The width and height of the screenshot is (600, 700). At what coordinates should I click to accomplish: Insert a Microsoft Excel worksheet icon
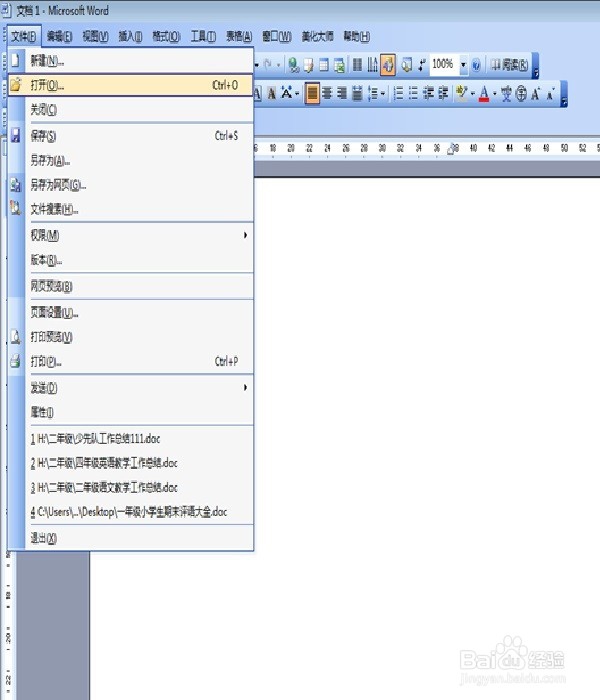339,65
